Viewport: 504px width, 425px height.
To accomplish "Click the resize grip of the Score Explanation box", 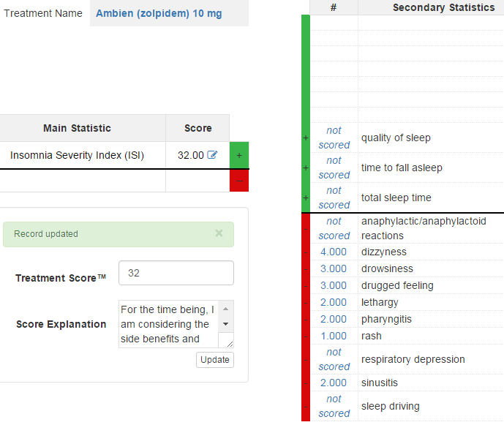I will click(x=230, y=344).
